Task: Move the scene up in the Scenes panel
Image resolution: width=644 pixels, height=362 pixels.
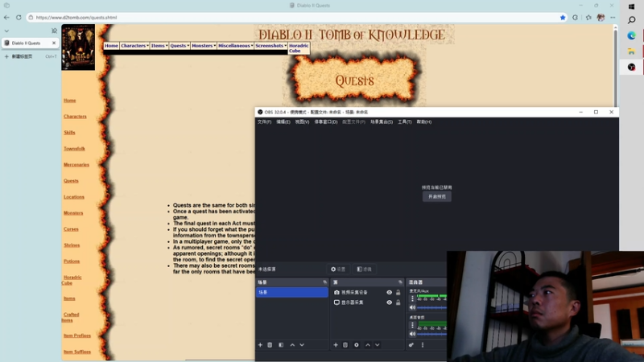Action: (x=292, y=345)
